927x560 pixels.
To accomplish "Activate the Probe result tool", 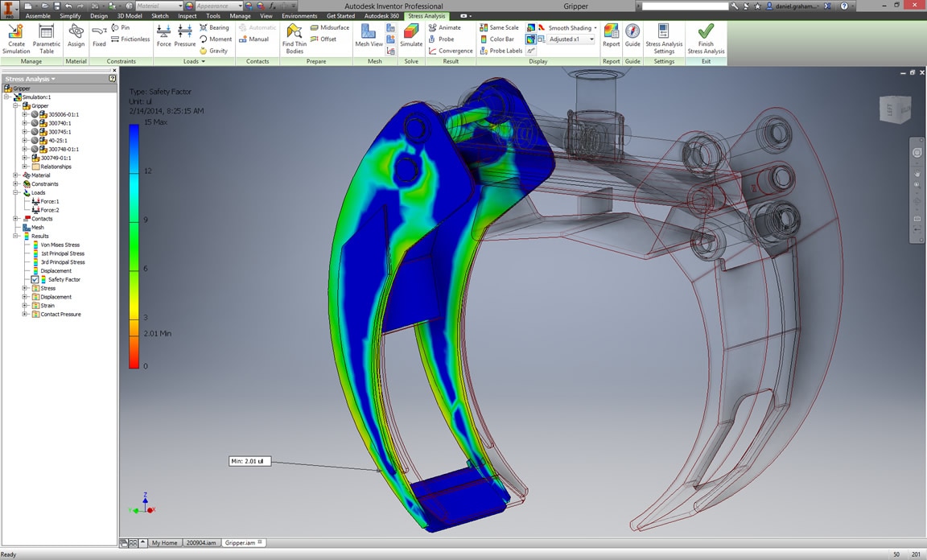I will 445,39.
